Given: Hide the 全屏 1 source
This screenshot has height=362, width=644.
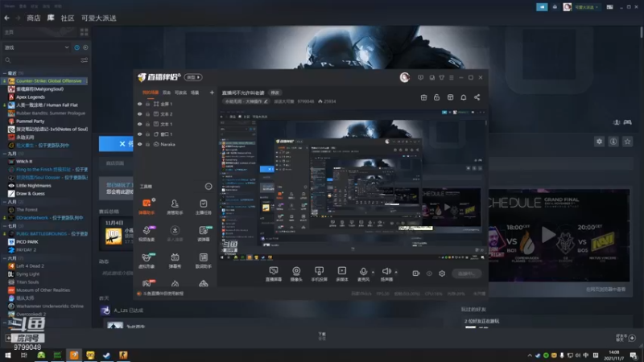Looking at the screenshot, I should 139,105.
